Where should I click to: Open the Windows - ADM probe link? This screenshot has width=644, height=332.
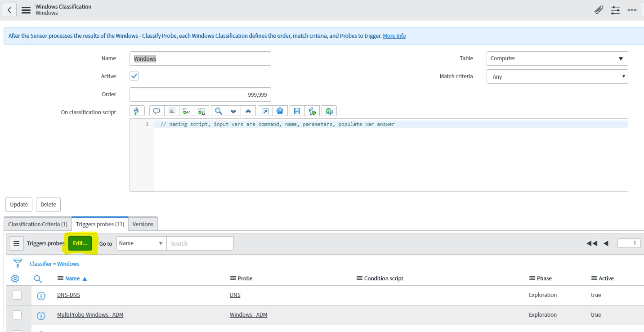click(248, 315)
